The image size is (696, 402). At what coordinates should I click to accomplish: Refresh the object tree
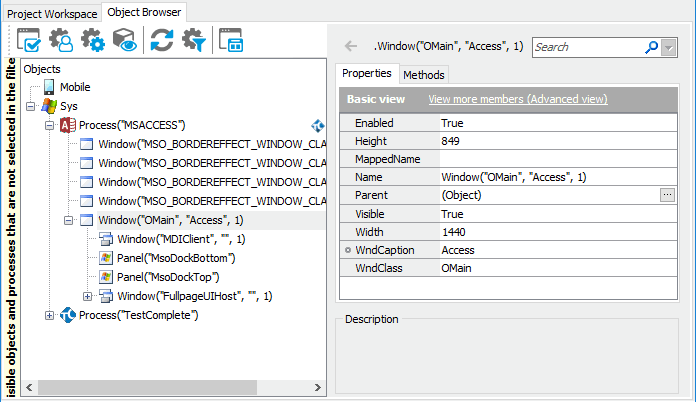pyautogui.click(x=161, y=41)
